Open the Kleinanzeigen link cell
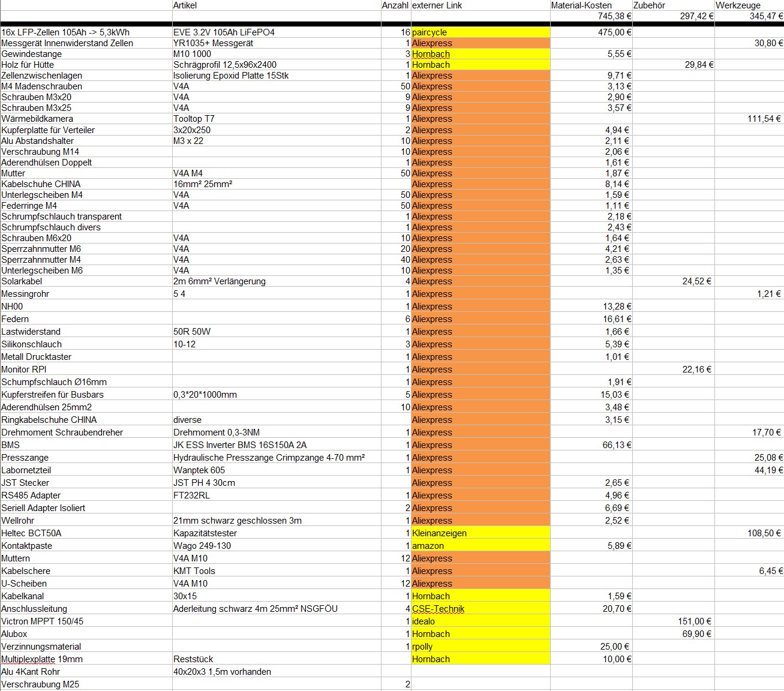The height and width of the screenshot is (691, 784). click(x=480, y=533)
